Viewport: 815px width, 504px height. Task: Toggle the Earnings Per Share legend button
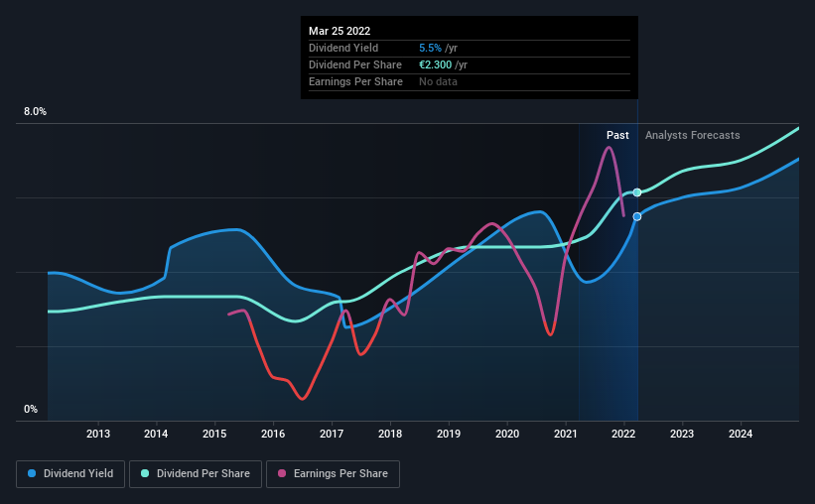(x=334, y=474)
